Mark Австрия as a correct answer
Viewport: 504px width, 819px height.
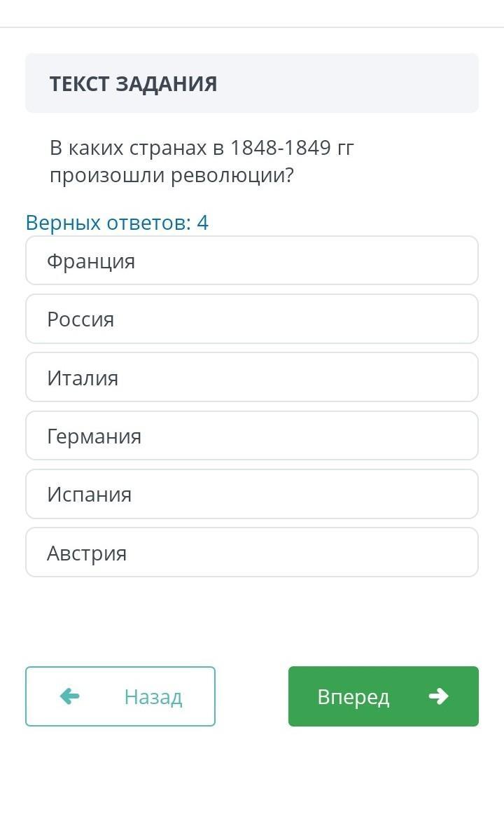pyautogui.click(x=252, y=552)
